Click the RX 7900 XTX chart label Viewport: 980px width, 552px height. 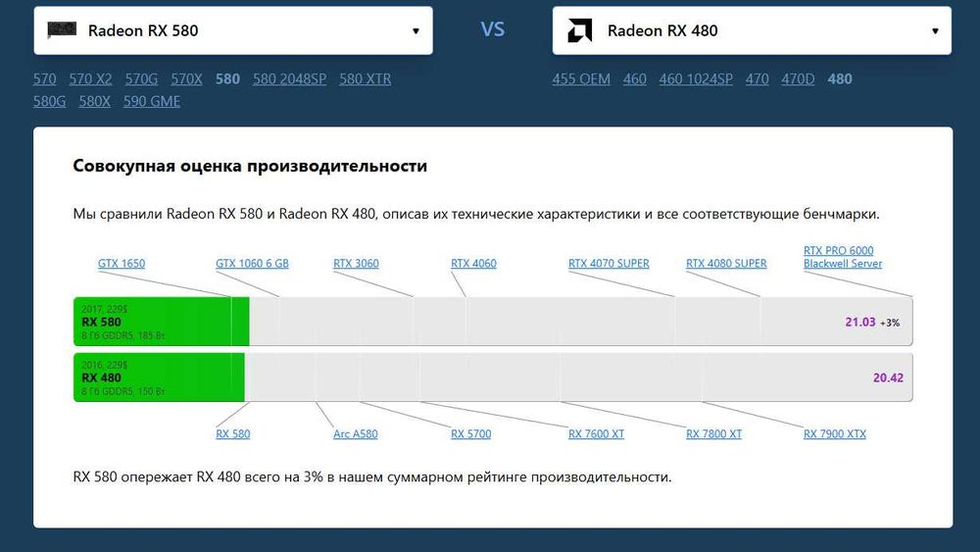tap(834, 433)
